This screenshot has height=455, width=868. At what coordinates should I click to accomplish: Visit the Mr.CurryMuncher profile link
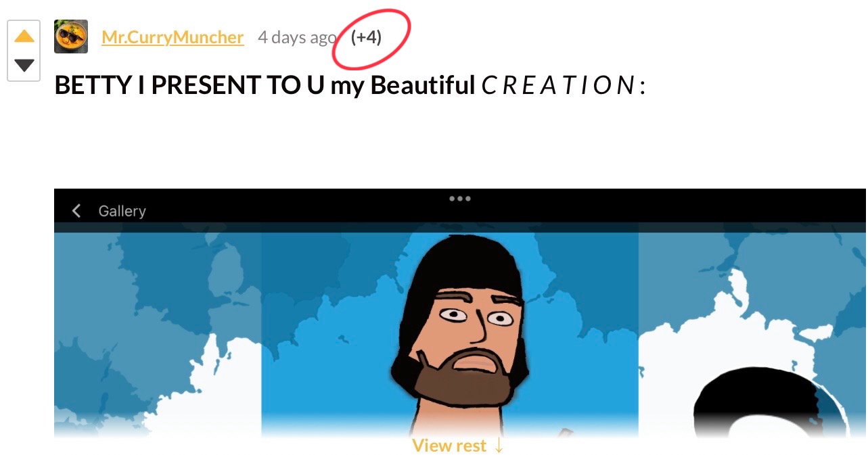[173, 37]
